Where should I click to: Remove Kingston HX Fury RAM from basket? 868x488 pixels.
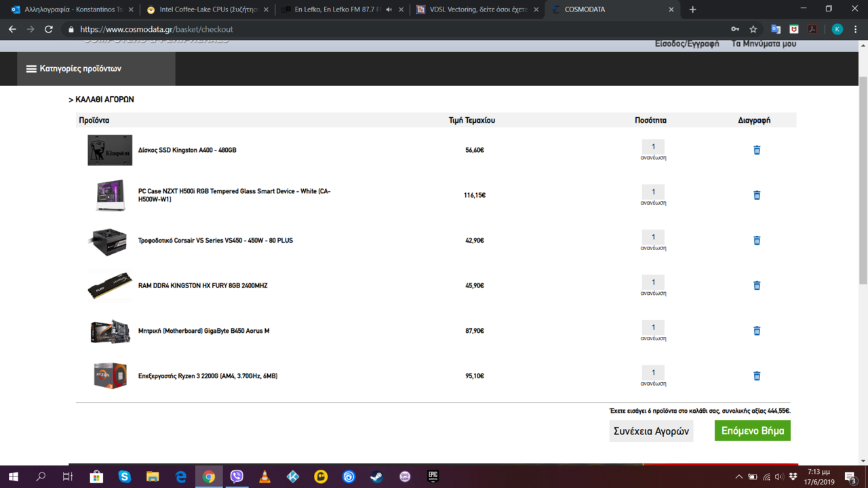pyautogui.click(x=757, y=285)
